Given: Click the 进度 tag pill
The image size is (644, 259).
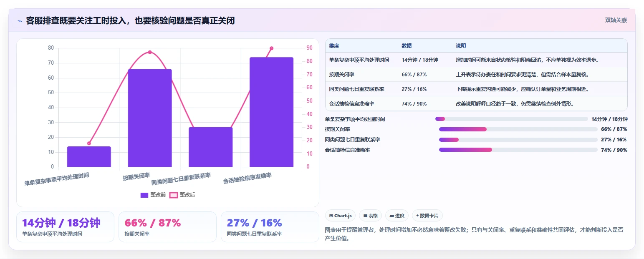Looking at the screenshot, I should tap(397, 216).
